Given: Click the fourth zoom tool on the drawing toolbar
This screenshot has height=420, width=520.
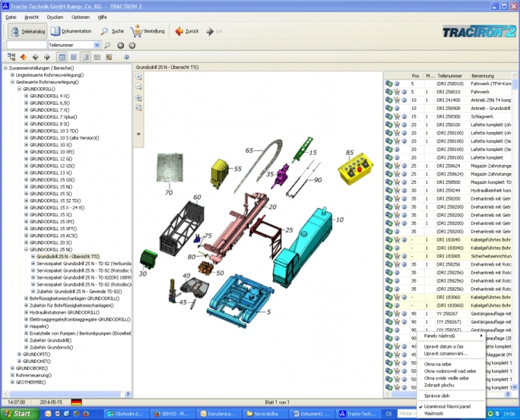Looking at the screenshot, I should [138, 107].
